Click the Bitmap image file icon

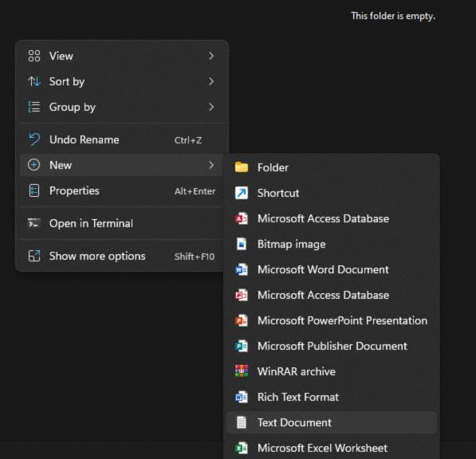[x=242, y=244]
